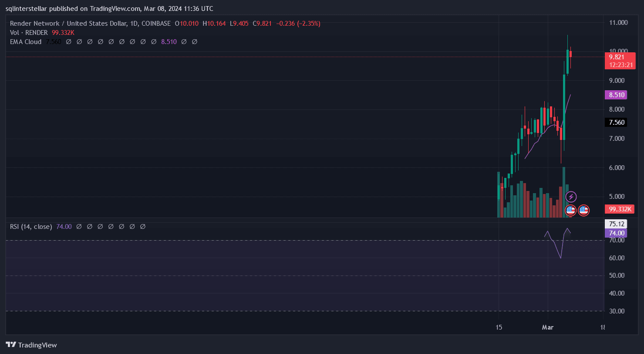This screenshot has width=644, height=354.
Task: Click the 15 date marker on time axis
Action: [x=499, y=327]
